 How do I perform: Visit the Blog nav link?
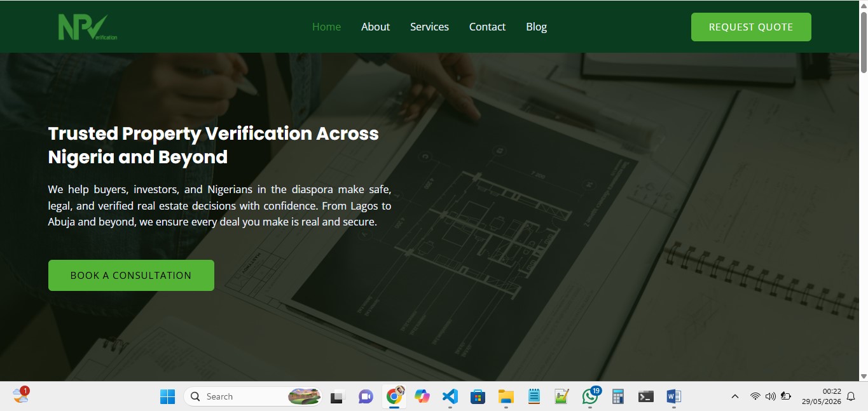pos(536,27)
